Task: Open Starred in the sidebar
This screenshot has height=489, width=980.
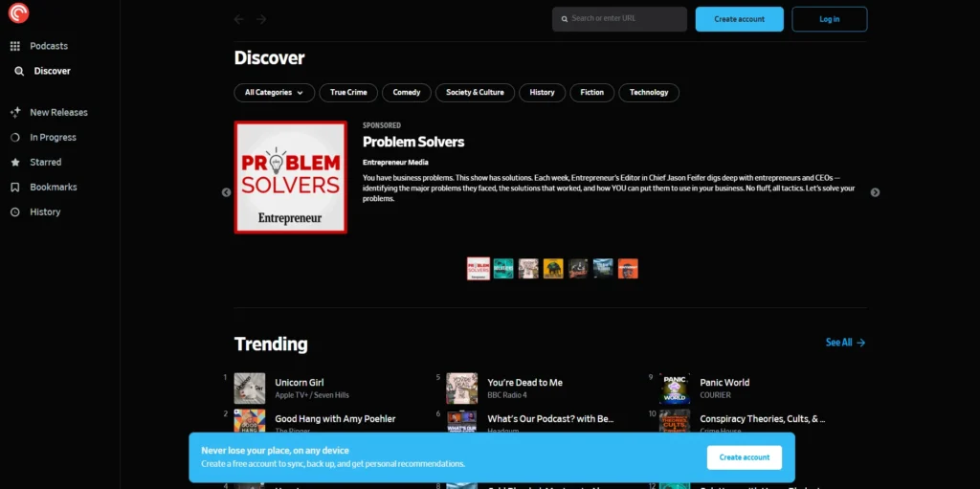Action: [46, 163]
